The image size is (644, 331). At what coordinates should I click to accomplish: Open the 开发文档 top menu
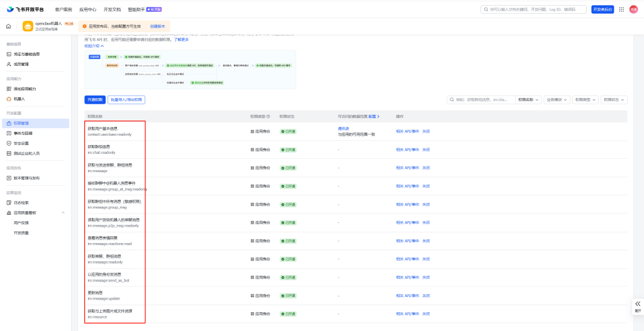tap(112, 9)
